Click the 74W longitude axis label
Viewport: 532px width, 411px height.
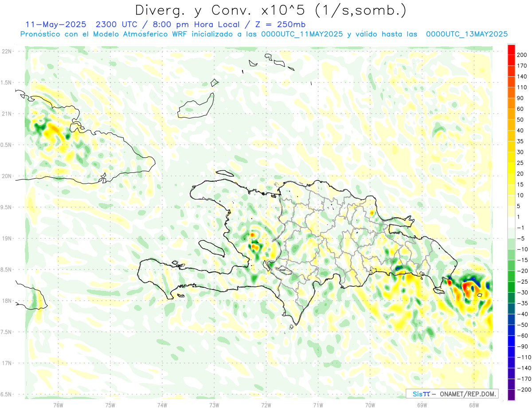click(x=162, y=404)
